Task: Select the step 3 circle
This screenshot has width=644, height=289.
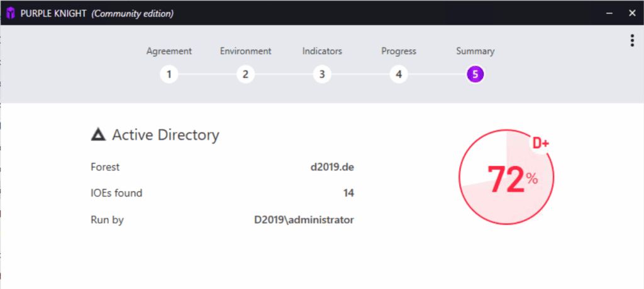Action: [321, 75]
